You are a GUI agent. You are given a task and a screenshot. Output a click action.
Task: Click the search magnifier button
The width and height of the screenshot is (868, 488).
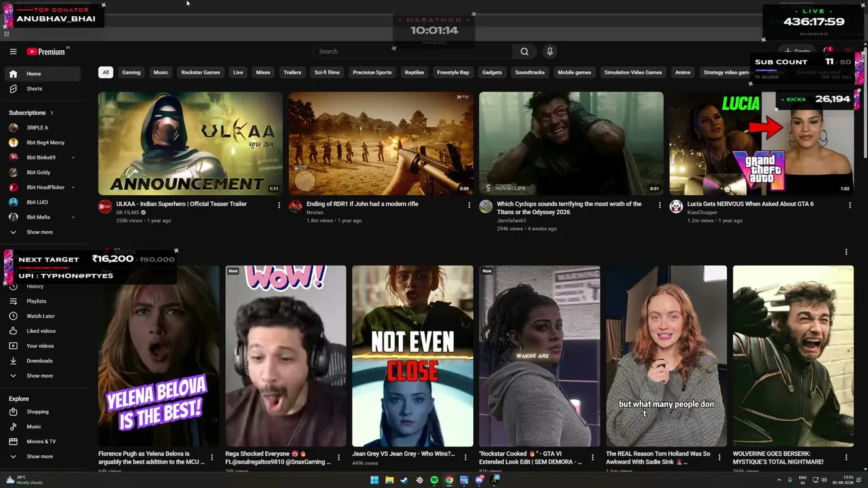(524, 52)
